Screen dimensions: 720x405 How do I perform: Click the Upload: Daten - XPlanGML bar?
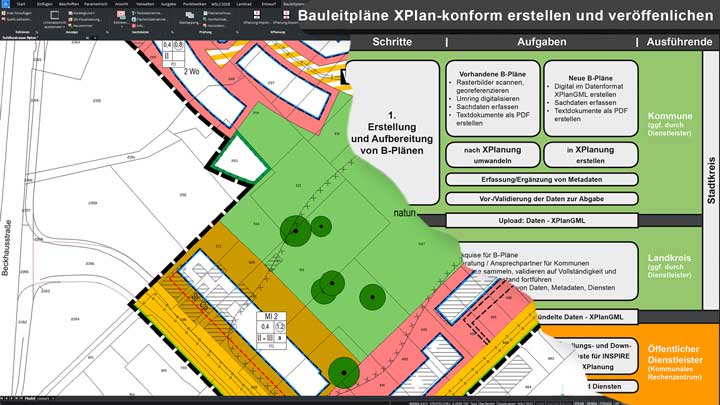(x=542, y=220)
